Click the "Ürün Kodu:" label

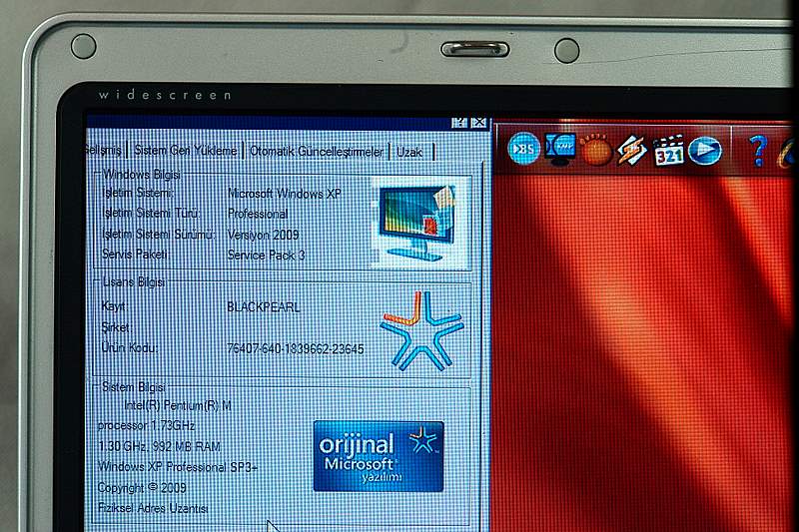point(130,347)
